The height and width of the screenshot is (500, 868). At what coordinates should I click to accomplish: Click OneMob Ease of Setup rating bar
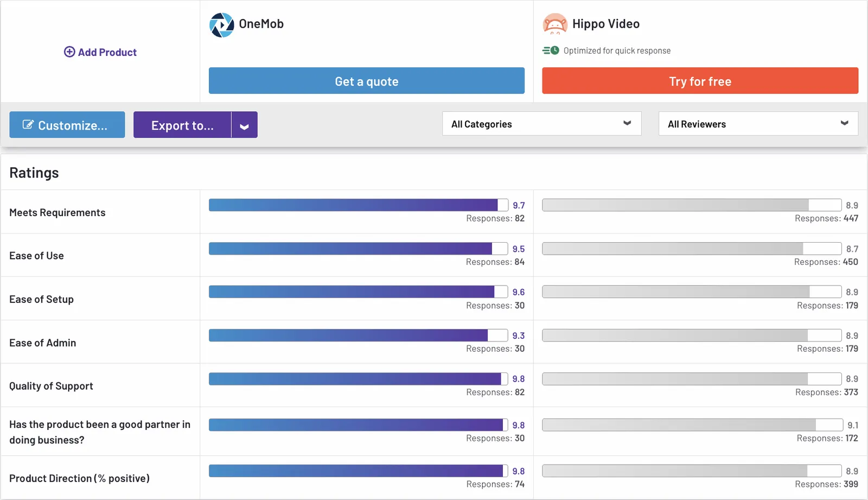359,292
